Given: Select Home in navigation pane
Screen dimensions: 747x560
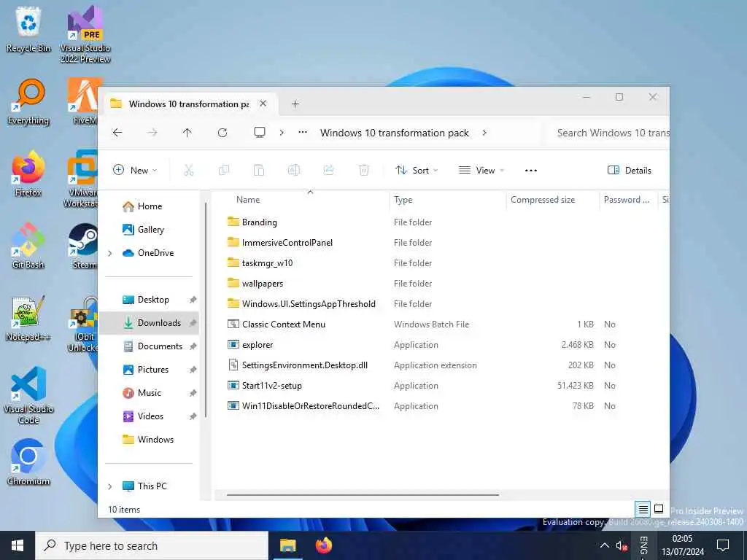Looking at the screenshot, I should coord(150,206).
